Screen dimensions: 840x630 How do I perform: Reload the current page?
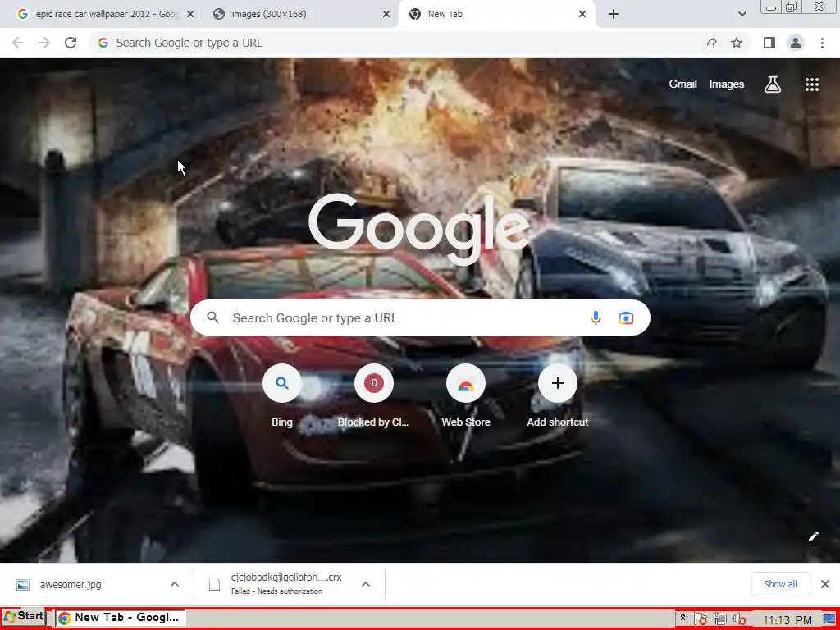pyautogui.click(x=71, y=43)
